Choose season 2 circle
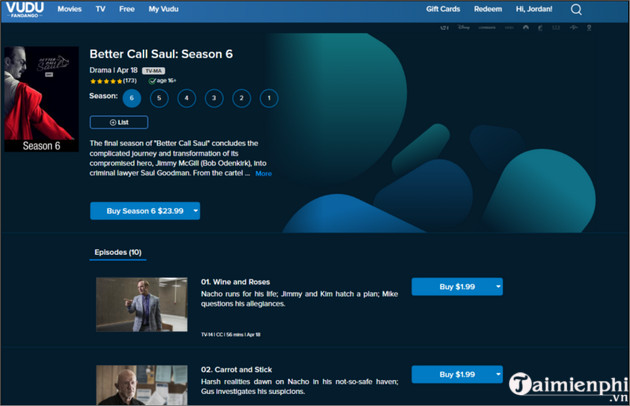This screenshot has height=406, width=630. 241,98
